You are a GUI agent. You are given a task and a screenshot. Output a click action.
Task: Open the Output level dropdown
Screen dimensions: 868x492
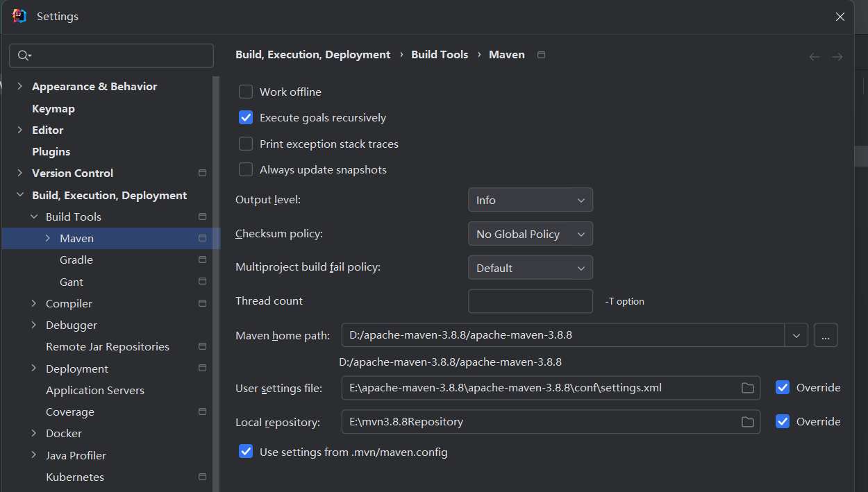pyautogui.click(x=531, y=200)
